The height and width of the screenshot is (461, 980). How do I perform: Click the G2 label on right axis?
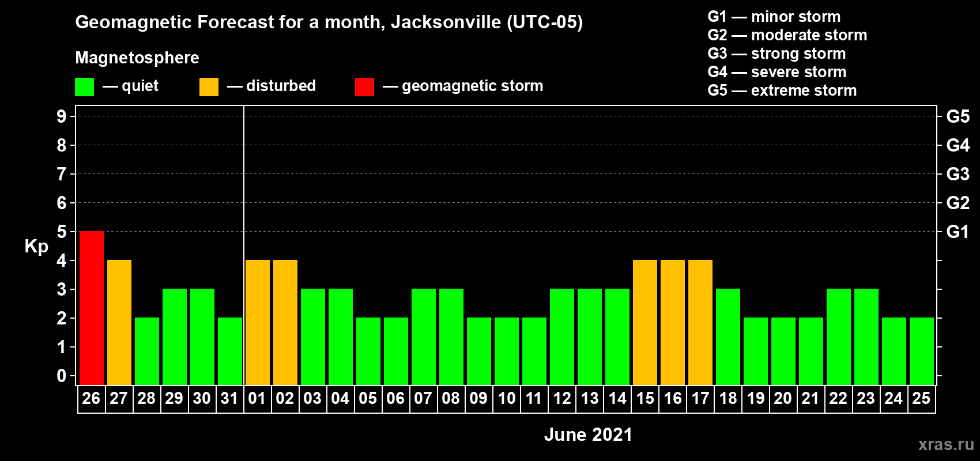coord(958,203)
